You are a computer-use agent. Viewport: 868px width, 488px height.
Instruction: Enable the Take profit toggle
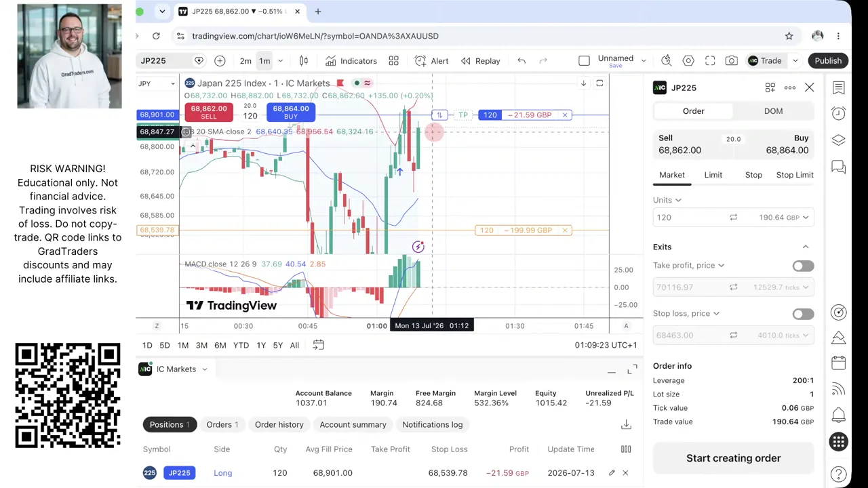click(x=803, y=266)
